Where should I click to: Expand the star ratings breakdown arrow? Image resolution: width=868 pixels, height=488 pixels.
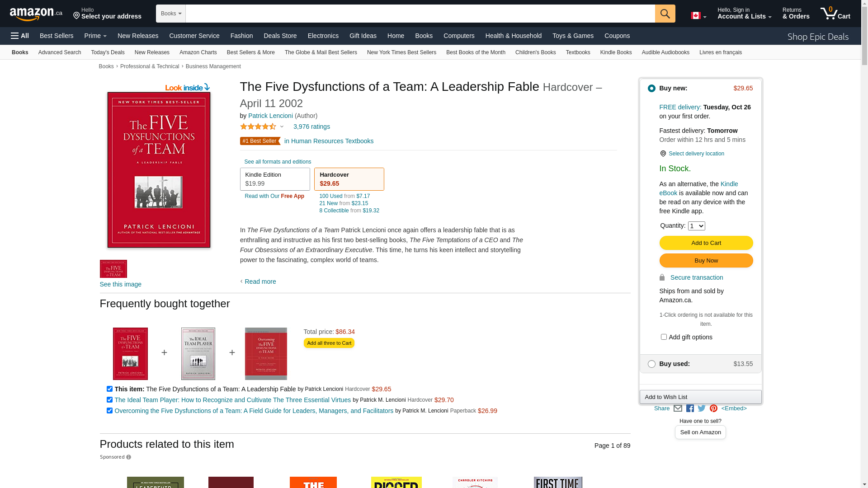(282, 127)
